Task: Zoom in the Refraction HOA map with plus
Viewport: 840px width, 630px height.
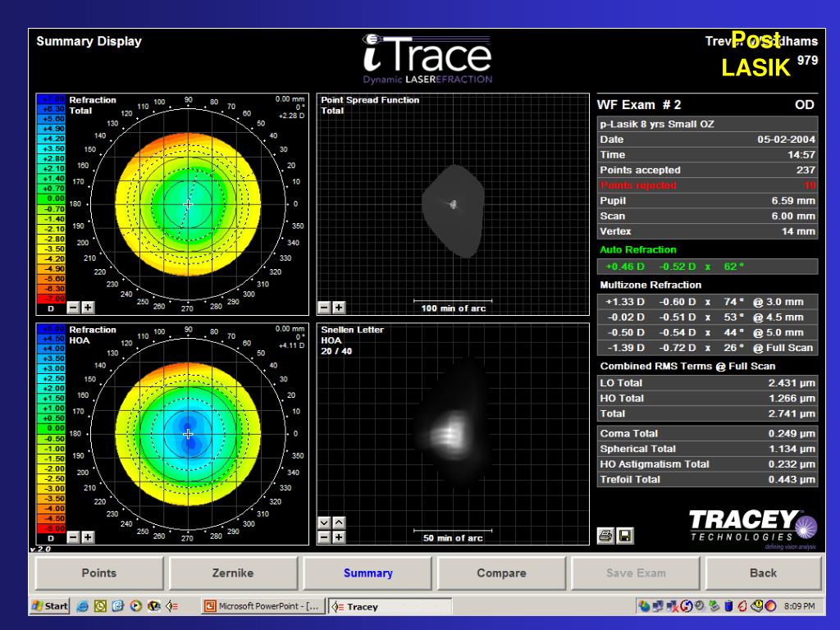Action: pyautogui.click(x=89, y=537)
